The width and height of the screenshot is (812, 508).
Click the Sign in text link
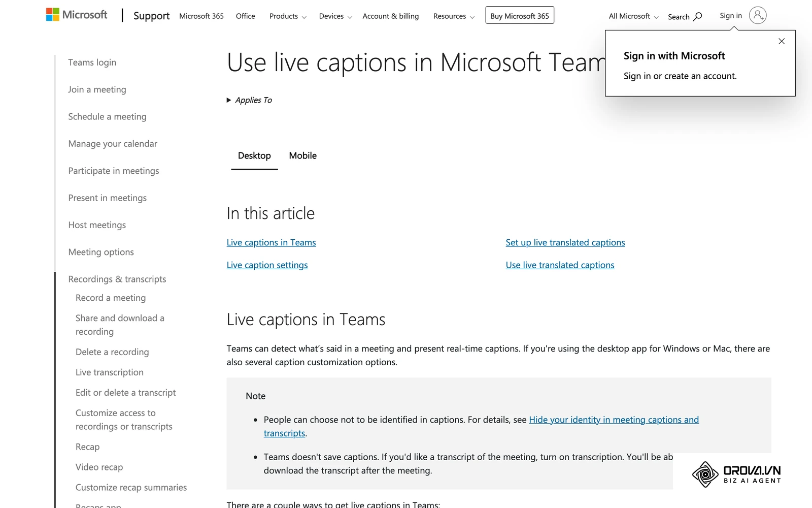click(x=731, y=16)
